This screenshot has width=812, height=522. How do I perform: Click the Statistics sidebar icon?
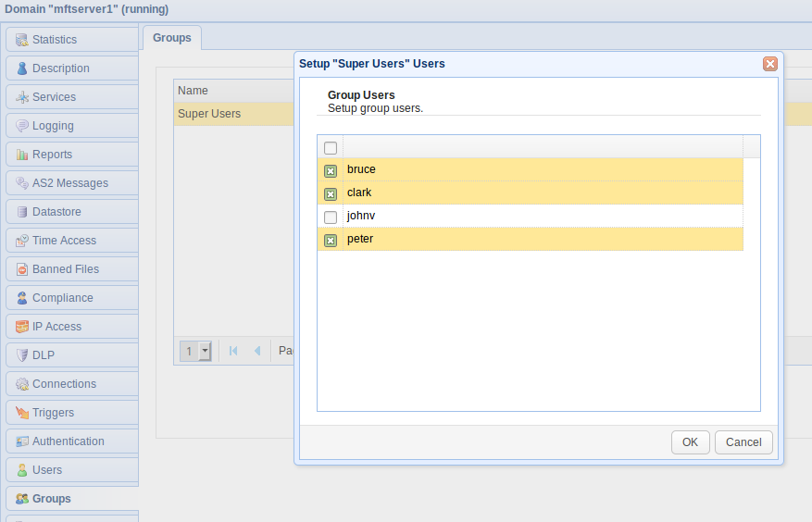tap(22, 40)
